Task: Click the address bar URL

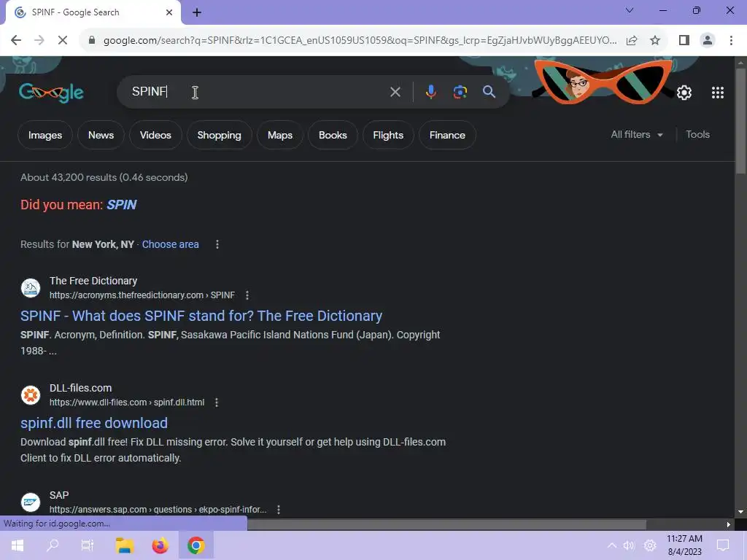Action: point(360,41)
